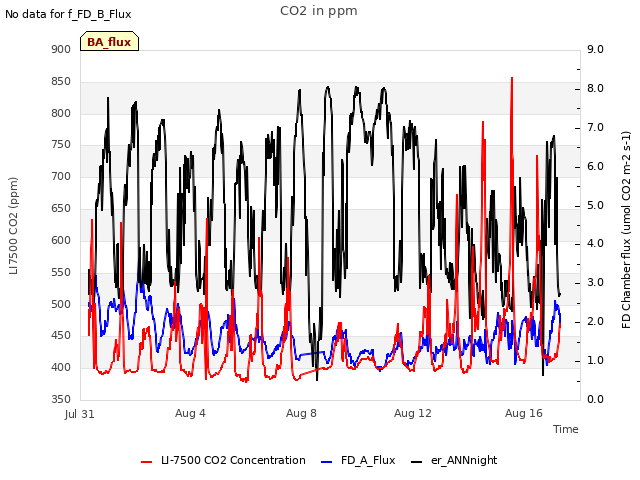
Task: Click the 'Aug 8' x-axis tick label
Action: click(301, 413)
